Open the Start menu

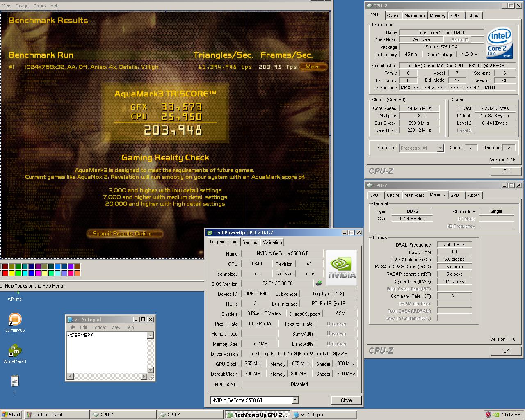[11, 415]
